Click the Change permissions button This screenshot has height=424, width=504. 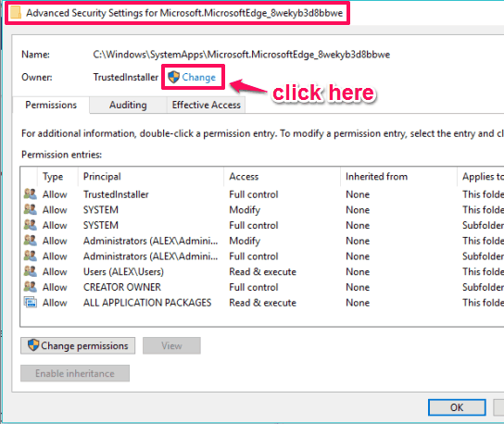click(x=78, y=345)
